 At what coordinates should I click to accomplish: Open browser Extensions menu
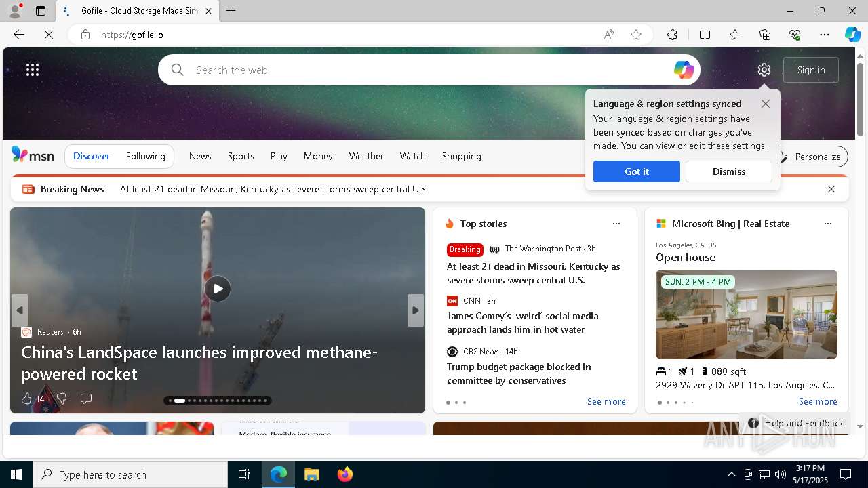click(x=672, y=35)
